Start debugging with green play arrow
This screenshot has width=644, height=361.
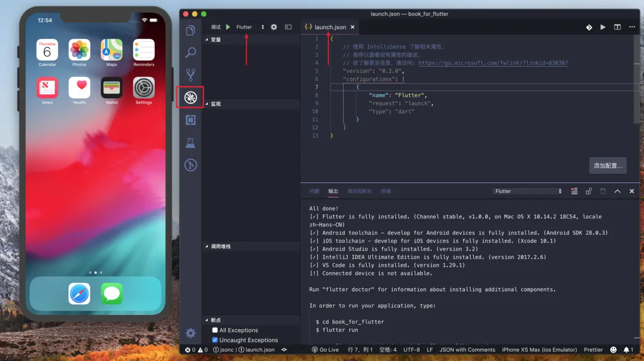(228, 27)
